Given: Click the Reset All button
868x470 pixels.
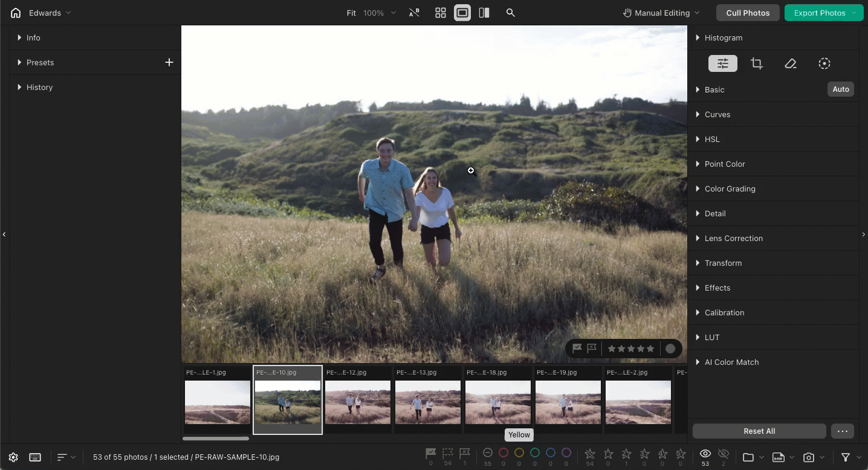Looking at the screenshot, I should (759, 431).
